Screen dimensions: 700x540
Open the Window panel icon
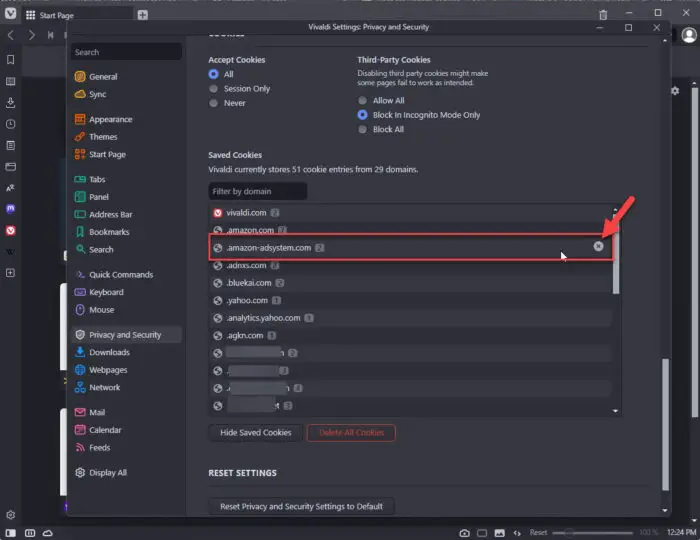(10, 166)
